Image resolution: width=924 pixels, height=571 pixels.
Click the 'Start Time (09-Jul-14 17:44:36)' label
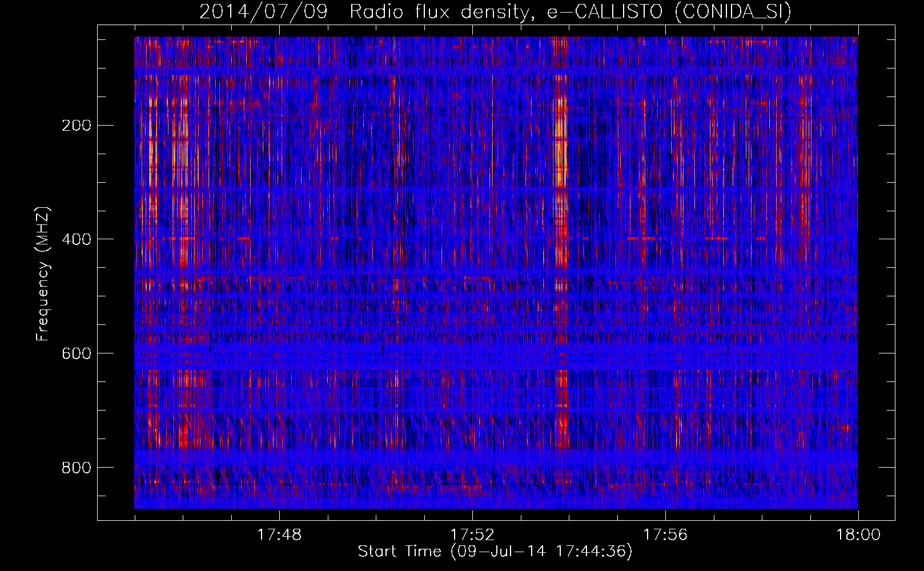[495, 552]
